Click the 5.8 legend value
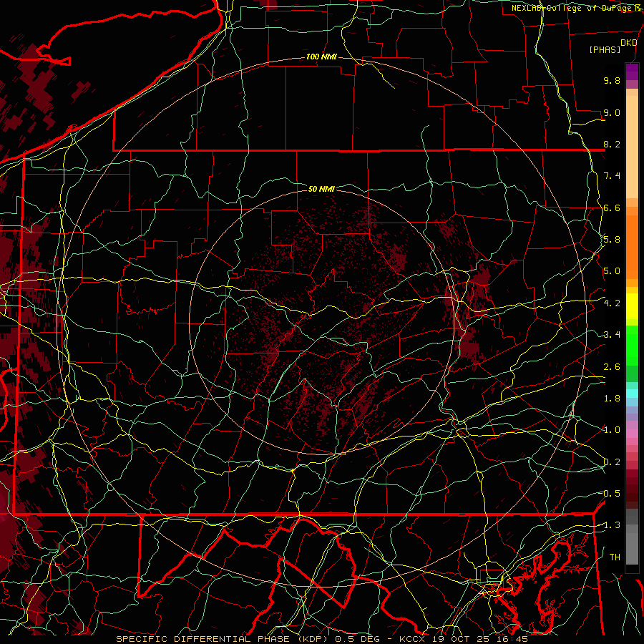644x644 pixels. coord(612,240)
